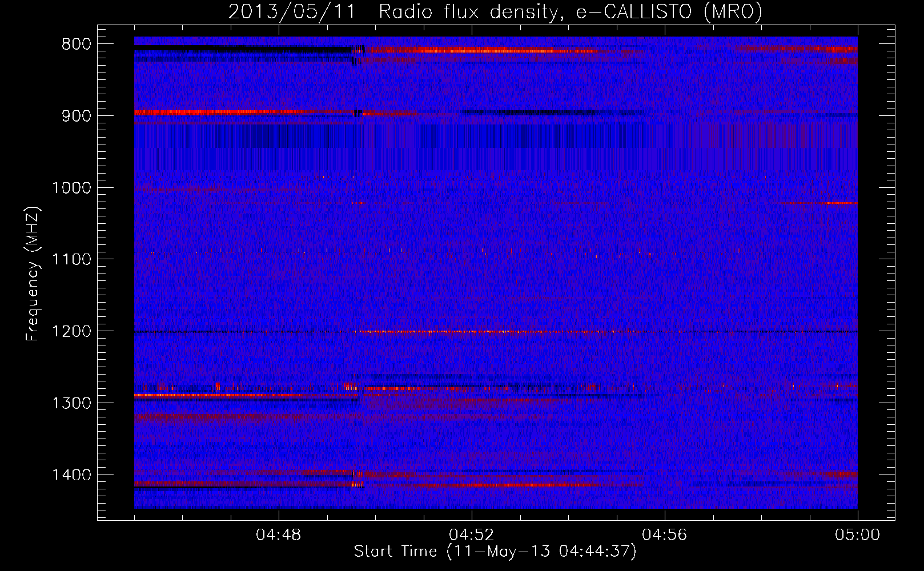Click the plot title '2013/05/11 Radio flux density'
This screenshot has width=924, height=571.
point(392,11)
